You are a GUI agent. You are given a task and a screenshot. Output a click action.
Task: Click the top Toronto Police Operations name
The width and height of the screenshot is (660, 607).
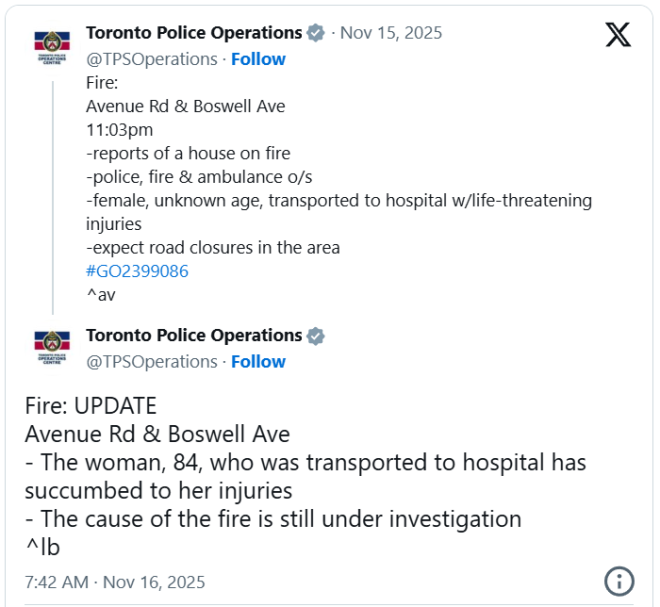(194, 33)
